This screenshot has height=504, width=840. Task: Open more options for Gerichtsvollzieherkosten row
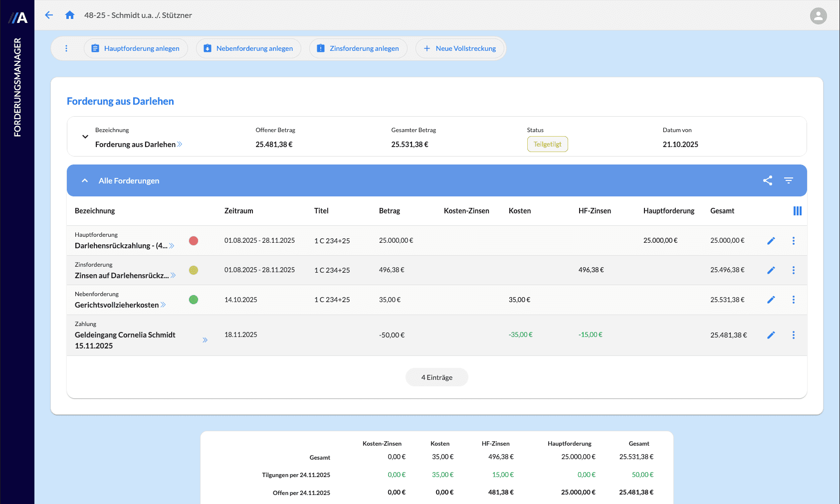pyautogui.click(x=794, y=300)
